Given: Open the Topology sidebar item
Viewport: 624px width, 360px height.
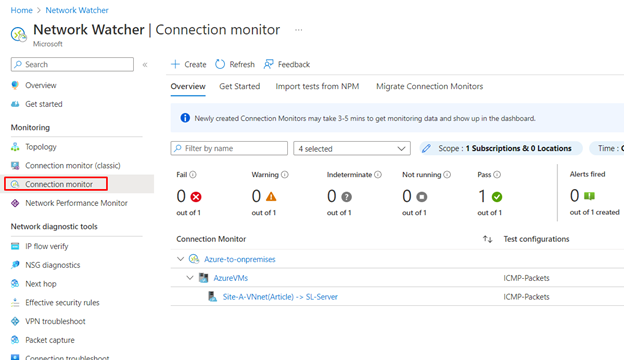Looking at the screenshot, I should [x=41, y=147].
